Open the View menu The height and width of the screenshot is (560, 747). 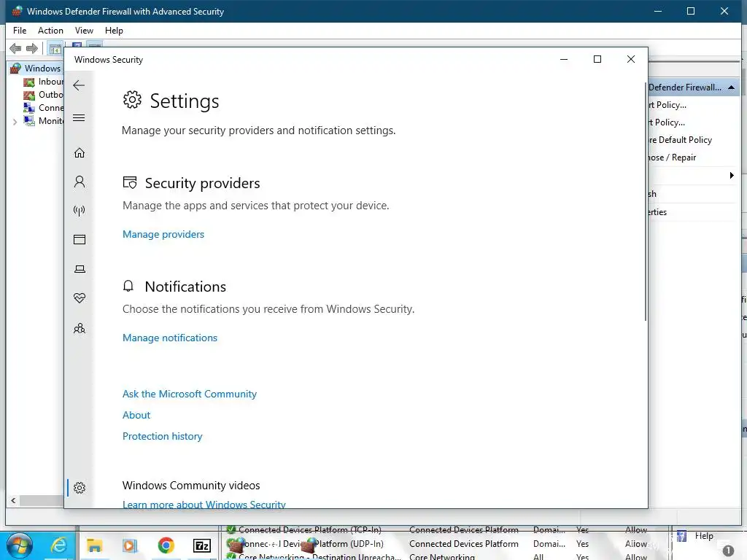click(x=84, y=31)
